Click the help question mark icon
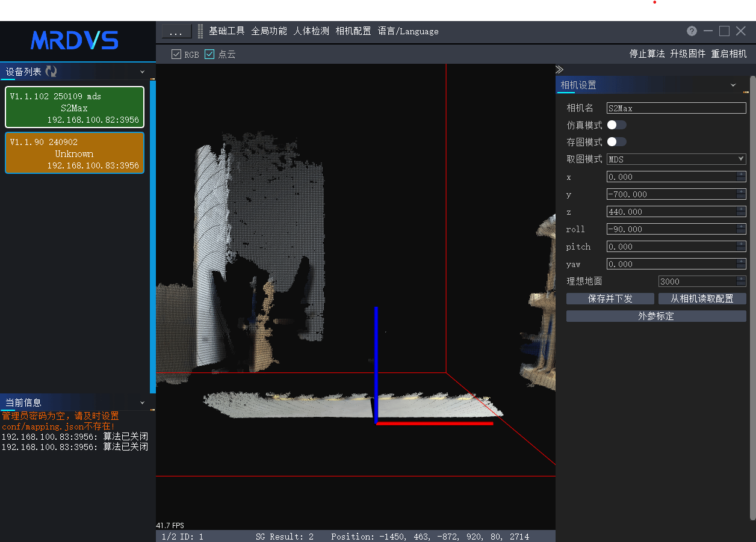This screenshot has height=542, width=756. (692, 31)
